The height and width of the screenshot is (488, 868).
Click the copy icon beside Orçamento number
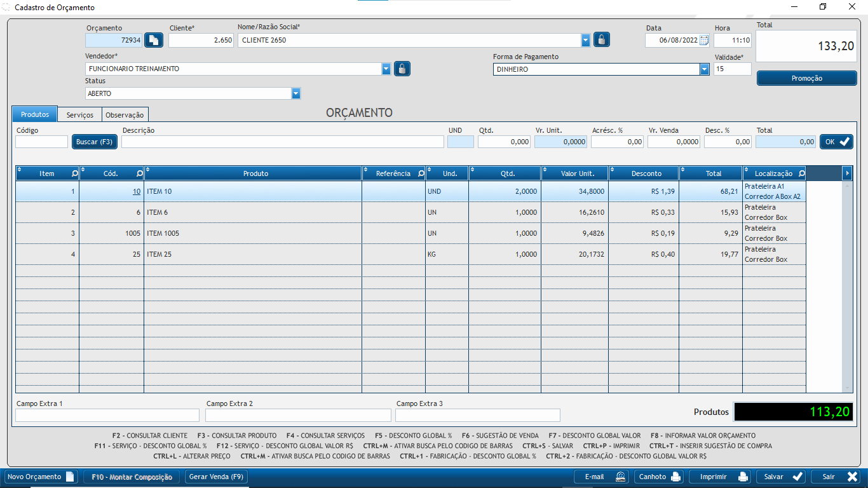pos(154,40)
